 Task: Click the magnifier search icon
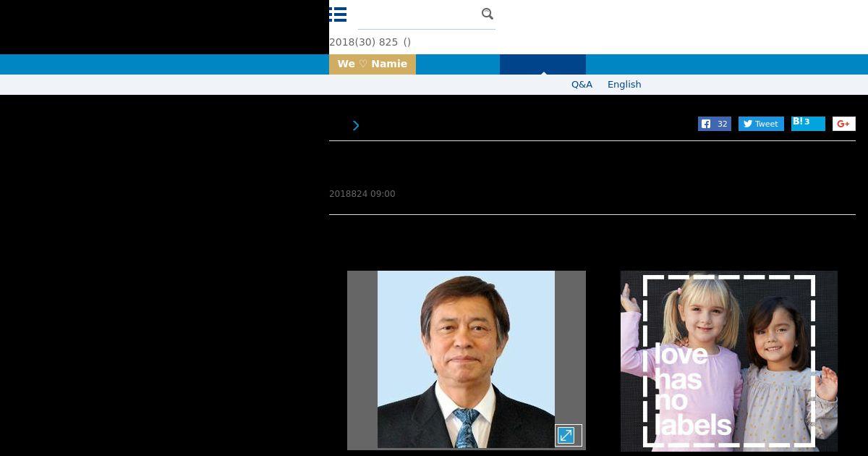(x=488, y=14)
